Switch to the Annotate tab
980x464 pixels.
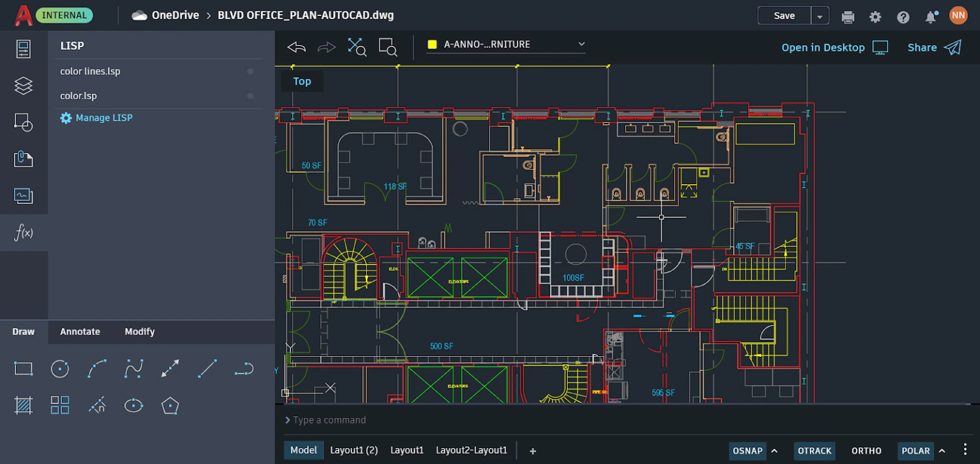(80, 331)
